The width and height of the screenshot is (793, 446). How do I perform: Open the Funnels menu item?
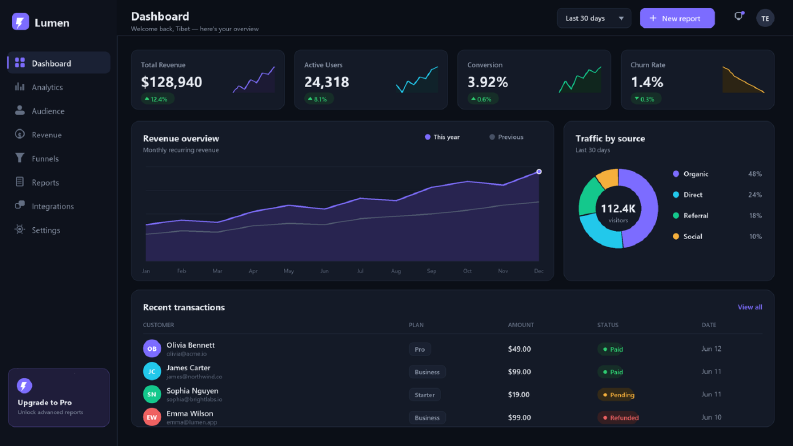[x=59, y=158]
